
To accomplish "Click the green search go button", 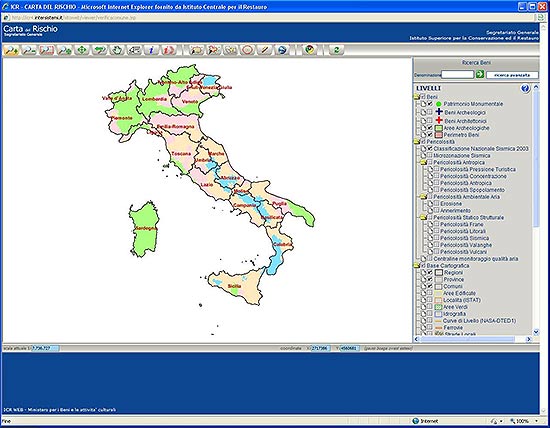I will (479, 74).
